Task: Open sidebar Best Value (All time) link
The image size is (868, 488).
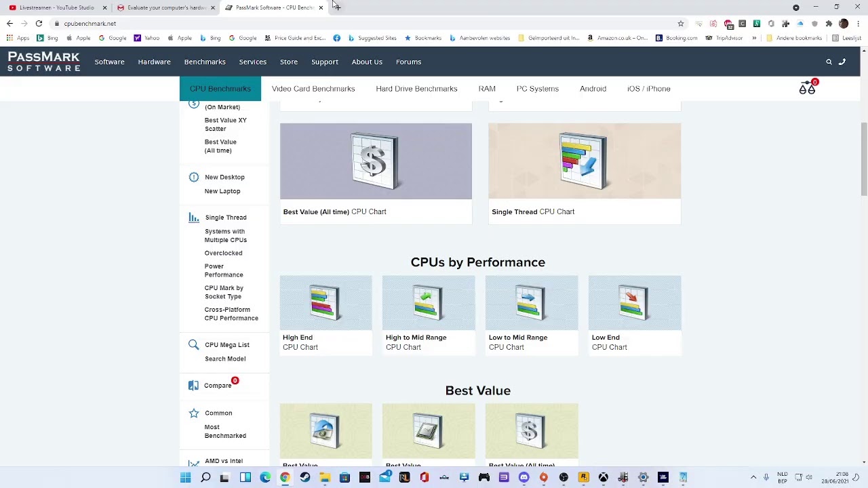Action: [220, 146]
